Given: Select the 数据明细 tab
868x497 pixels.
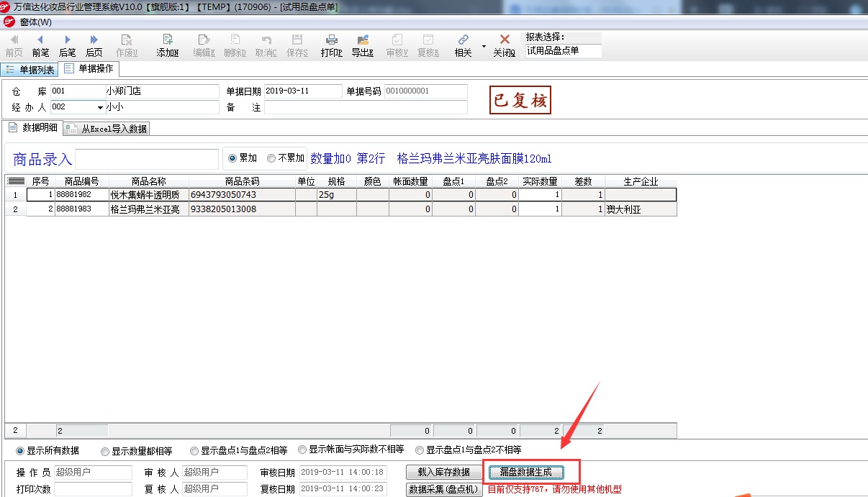Looking at the screenshot, I should [33, 128].
